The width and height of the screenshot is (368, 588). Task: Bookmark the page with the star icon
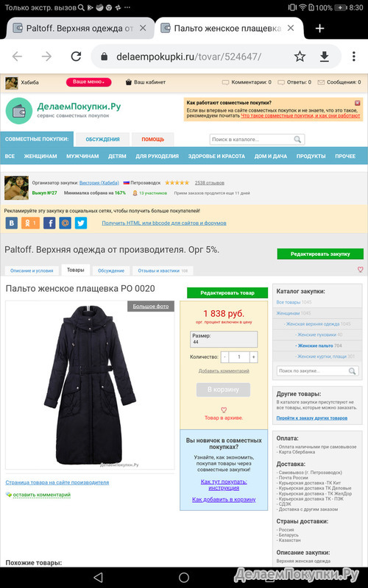300,57
